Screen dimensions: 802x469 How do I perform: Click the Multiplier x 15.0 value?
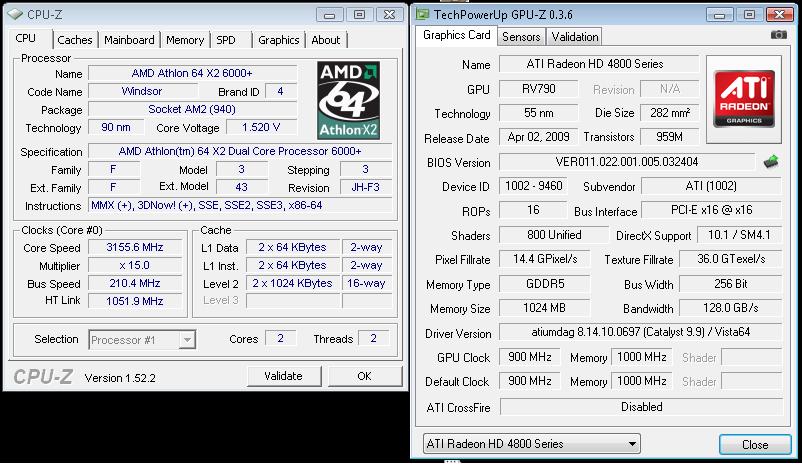point(135,265)
